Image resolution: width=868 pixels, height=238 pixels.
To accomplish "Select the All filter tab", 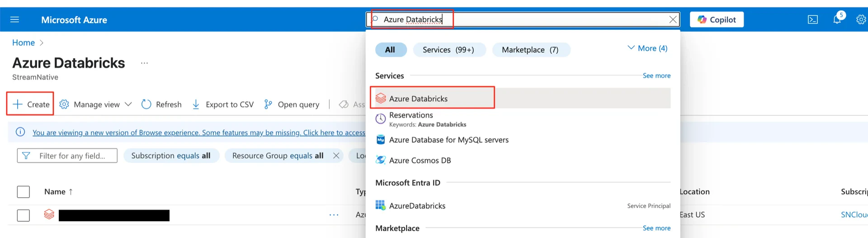I will pos(391,50).
